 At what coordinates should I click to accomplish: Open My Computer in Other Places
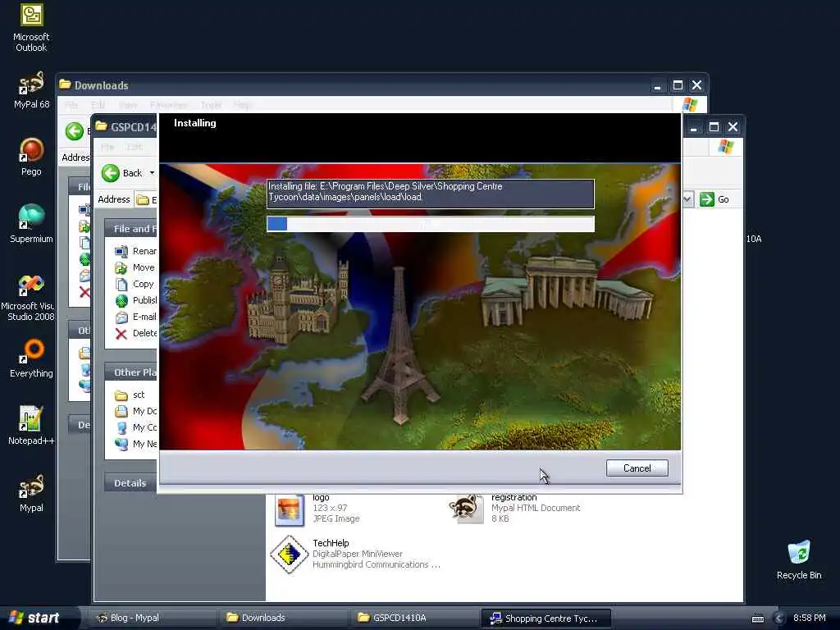click(135, 427)
